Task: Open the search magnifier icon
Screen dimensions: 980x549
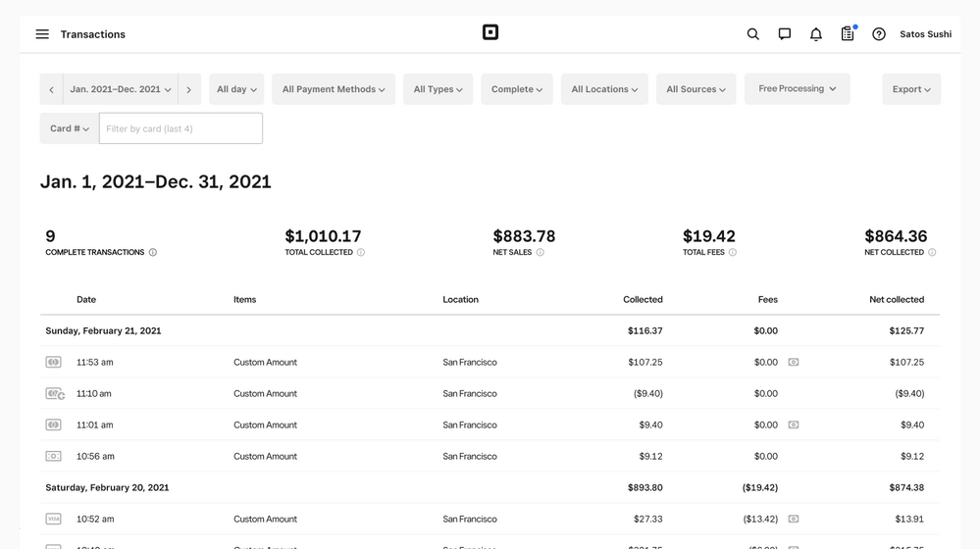Action: [752, 34]
